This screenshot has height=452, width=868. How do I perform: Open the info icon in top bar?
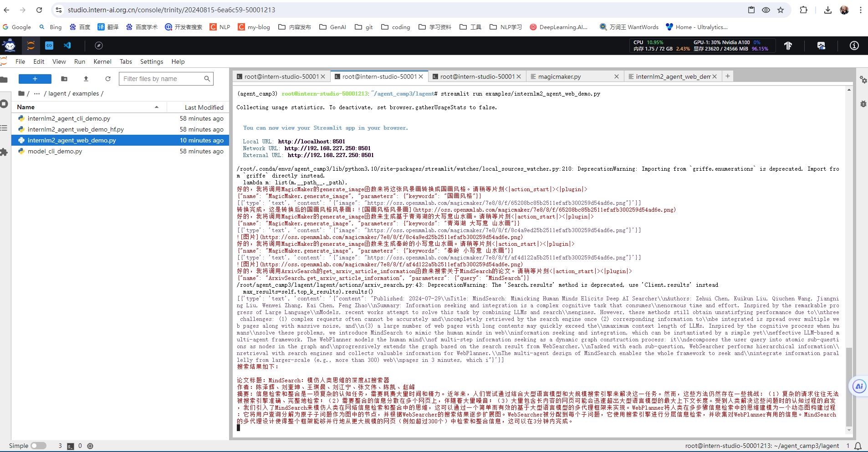854,46
